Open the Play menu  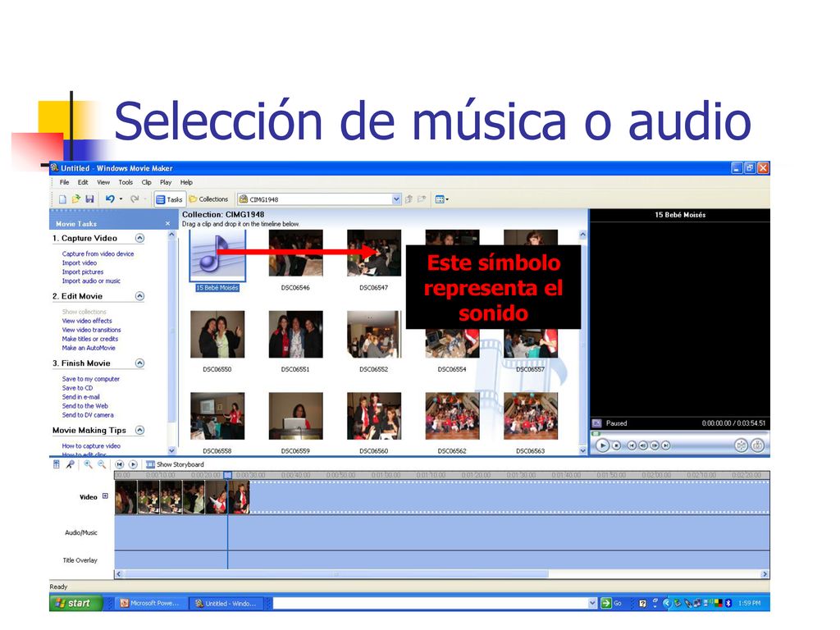click(x=166, y=182)
